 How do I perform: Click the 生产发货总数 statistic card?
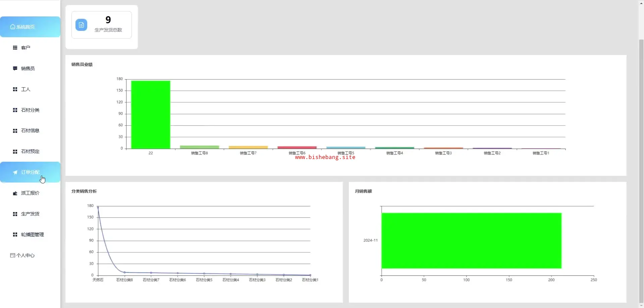[102, 25]
